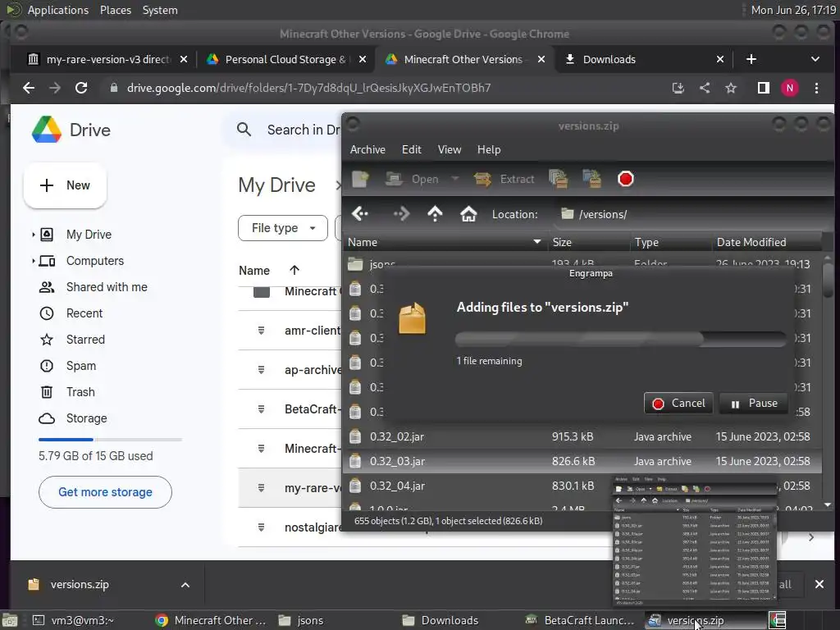Sort by the Size column header

pyautogui.click(x=588, y=242)
